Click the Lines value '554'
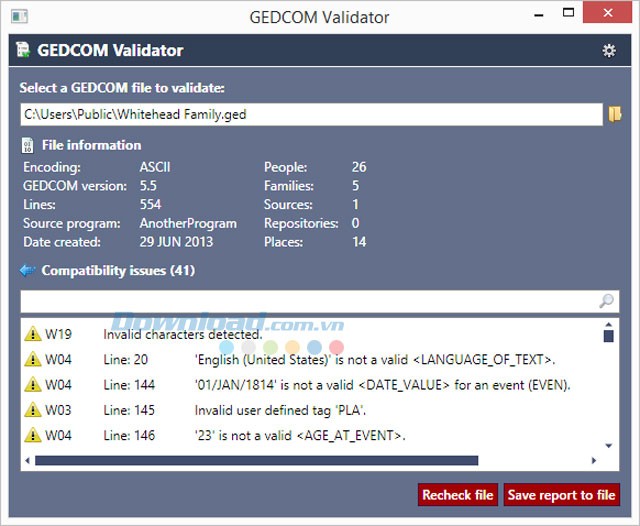Screen dimensions: 640x526 pyautogui.click(x=150, y=204)
